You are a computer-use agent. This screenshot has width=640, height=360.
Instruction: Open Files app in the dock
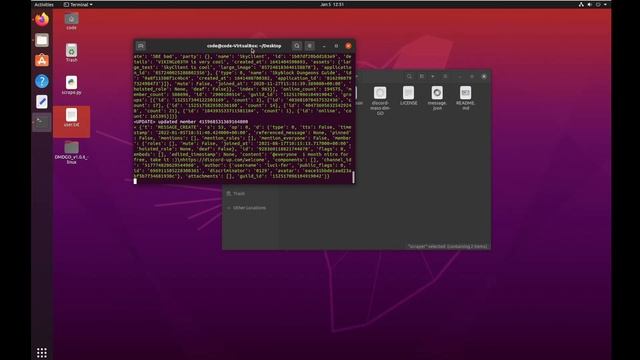pos(42,40)
